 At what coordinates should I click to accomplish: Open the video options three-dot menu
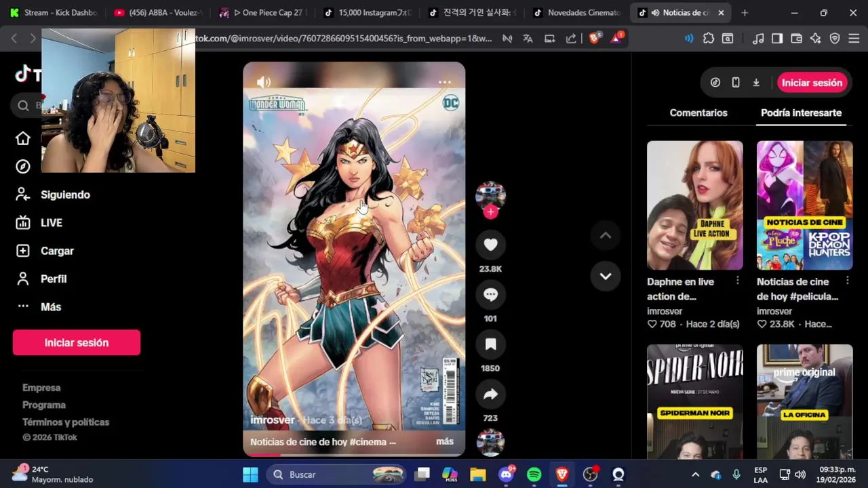point(444,82)
